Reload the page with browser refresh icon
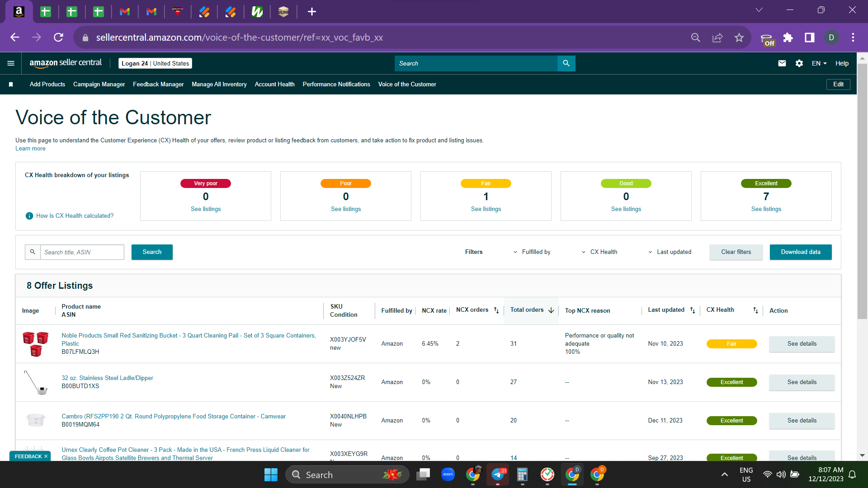868x488 pixels. (58, 38)
